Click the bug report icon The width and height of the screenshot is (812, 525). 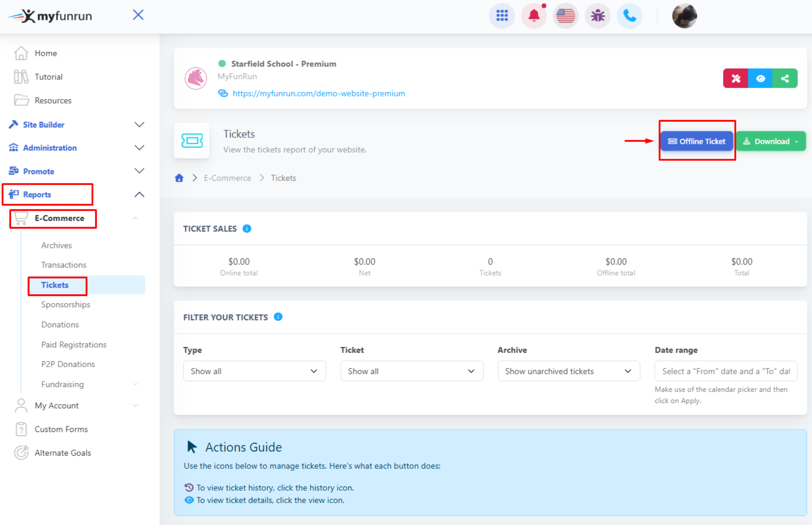597,16
